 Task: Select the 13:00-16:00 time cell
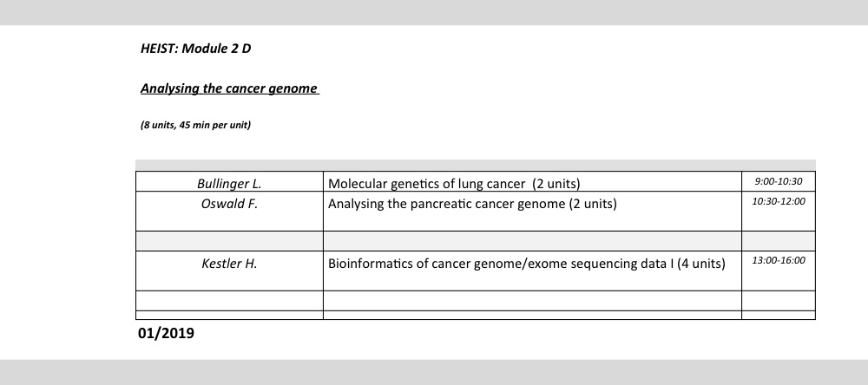779,271
